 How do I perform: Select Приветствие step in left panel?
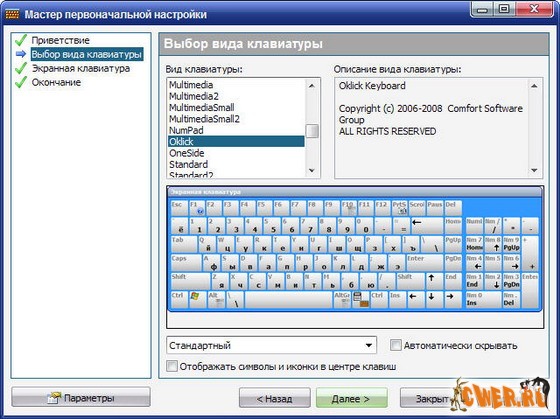pos(60,40)
